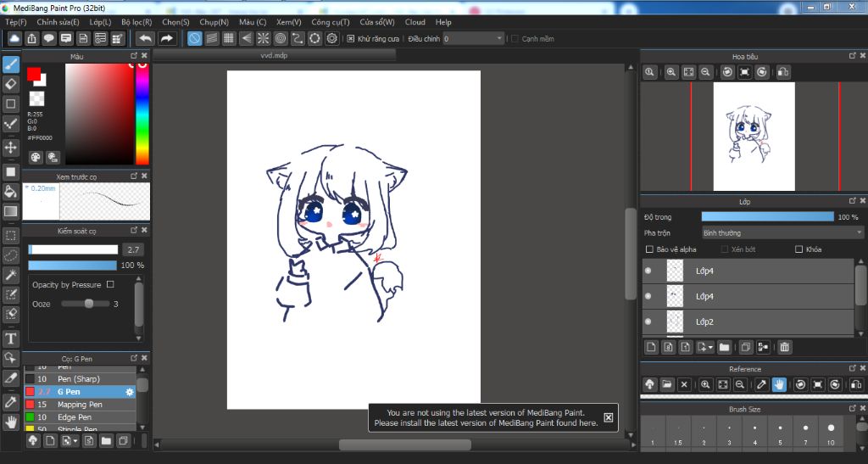This screenshot has height=464, width=868.
Task: Click the Undo arrow in the toolbar
Action: tap(146, 38)
